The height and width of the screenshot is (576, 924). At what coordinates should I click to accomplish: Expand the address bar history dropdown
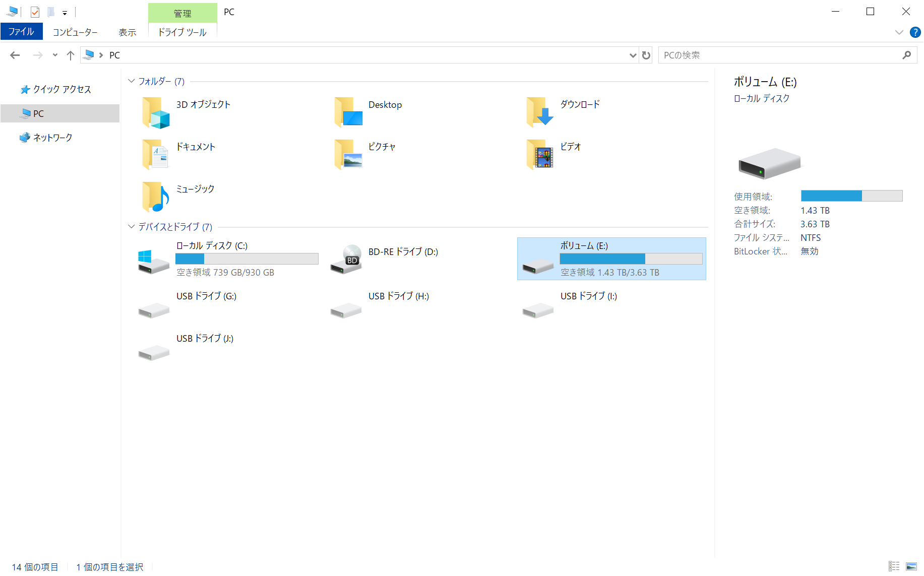(633, 55)
